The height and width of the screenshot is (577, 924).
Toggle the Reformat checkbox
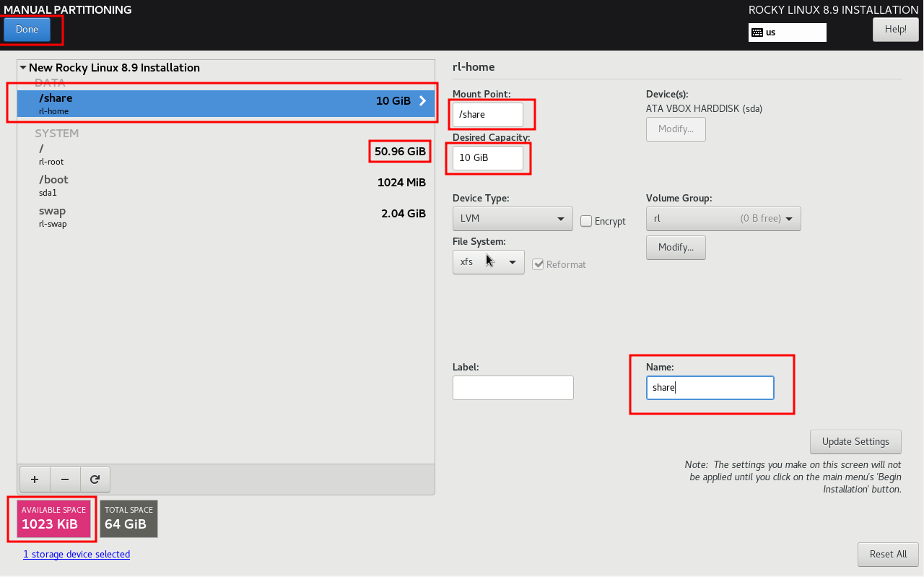[538, 264]
